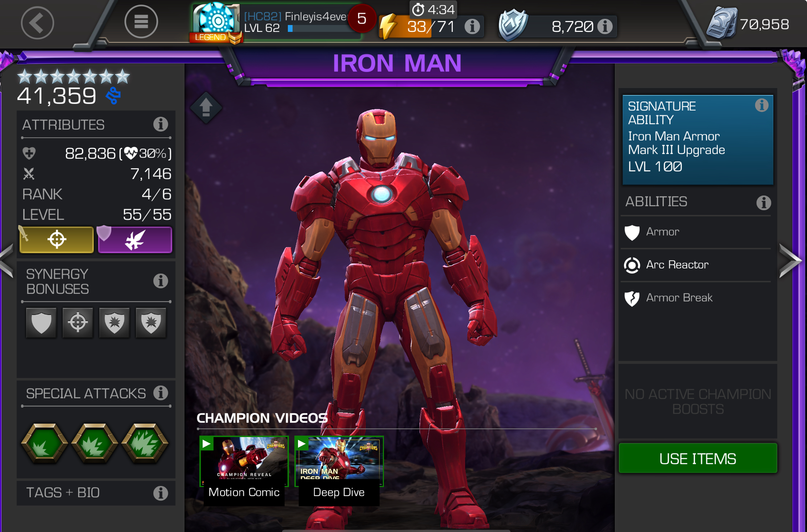Go back using the arrow button
This screenshot has width=807, height=532.
tap(37, 23)
